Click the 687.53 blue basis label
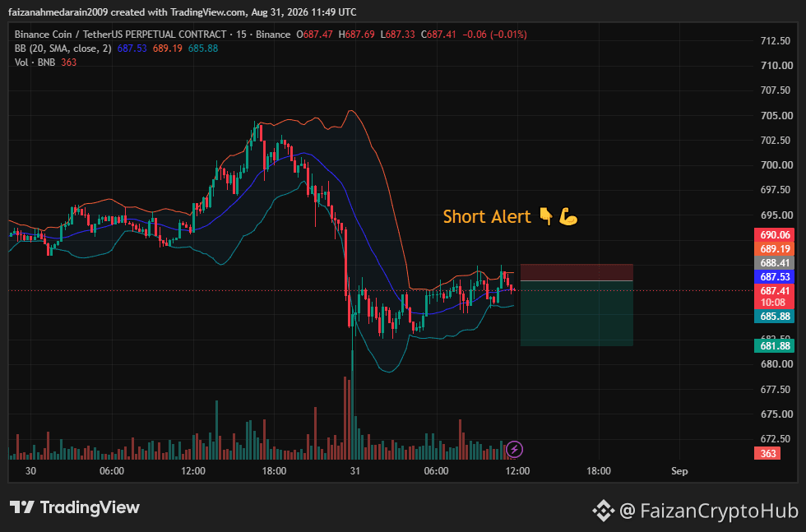 click(x=775, y=276)
